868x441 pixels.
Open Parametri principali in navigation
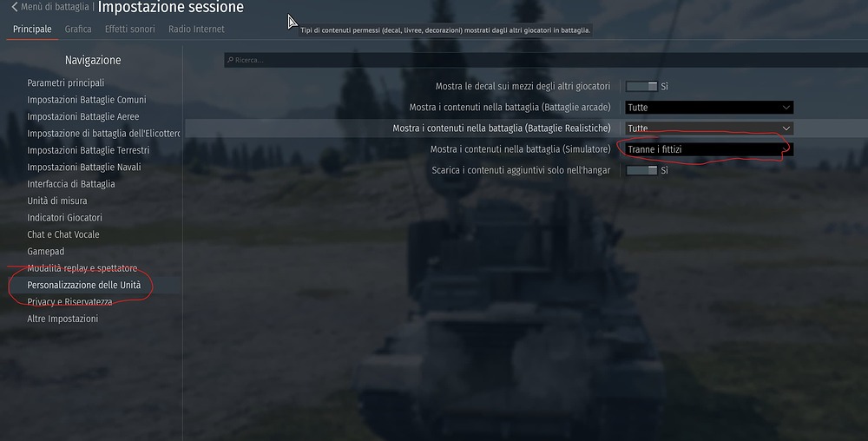click(66, 83)
